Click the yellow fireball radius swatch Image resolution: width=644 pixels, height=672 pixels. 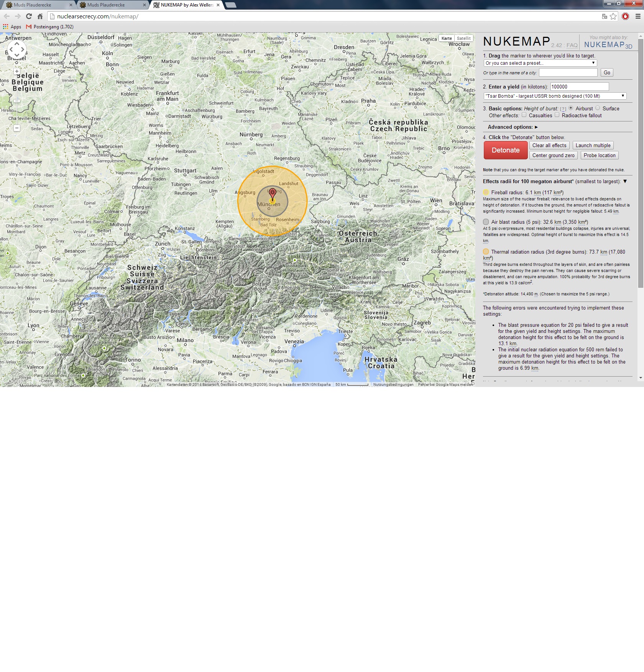pos(486,192)
